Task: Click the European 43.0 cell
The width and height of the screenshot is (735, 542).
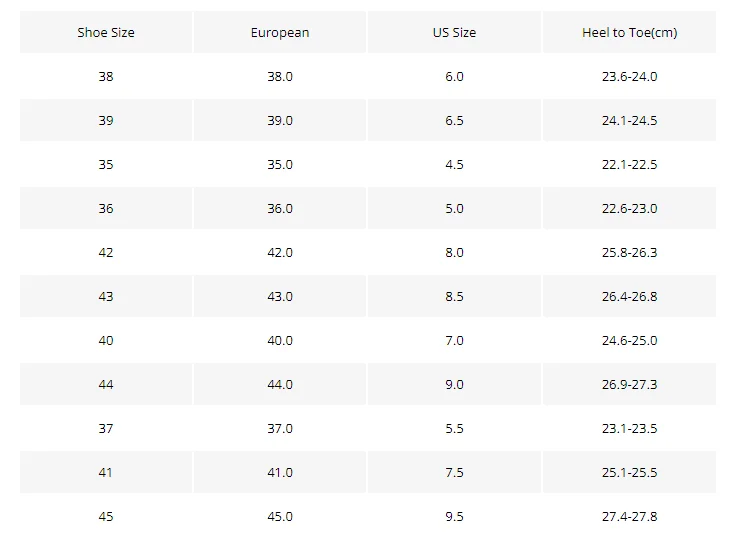Action: (280, 297)
